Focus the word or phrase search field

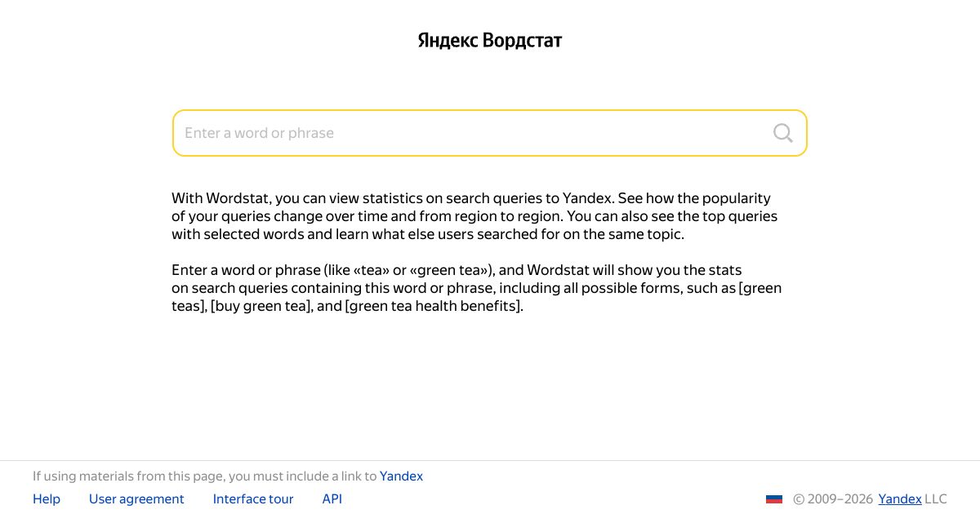pyautogui.click(x=489, y=133)
